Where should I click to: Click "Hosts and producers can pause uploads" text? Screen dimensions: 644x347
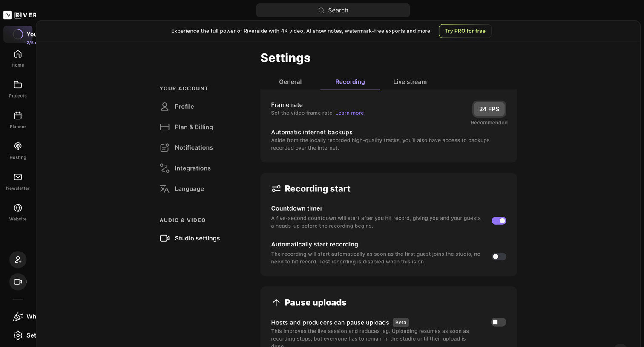pos(330,323)
